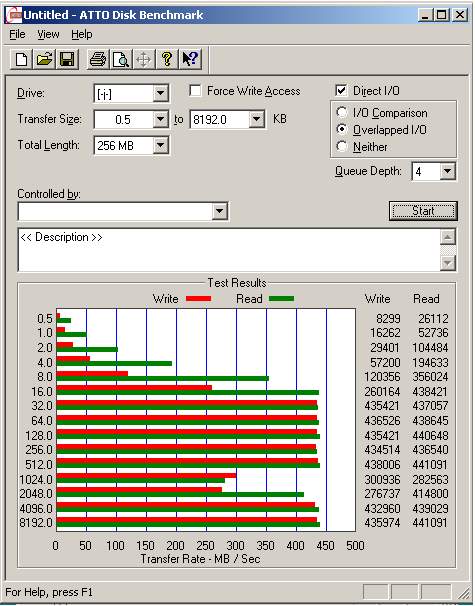
Task: Click the Start button
Action: click(423, 211)
